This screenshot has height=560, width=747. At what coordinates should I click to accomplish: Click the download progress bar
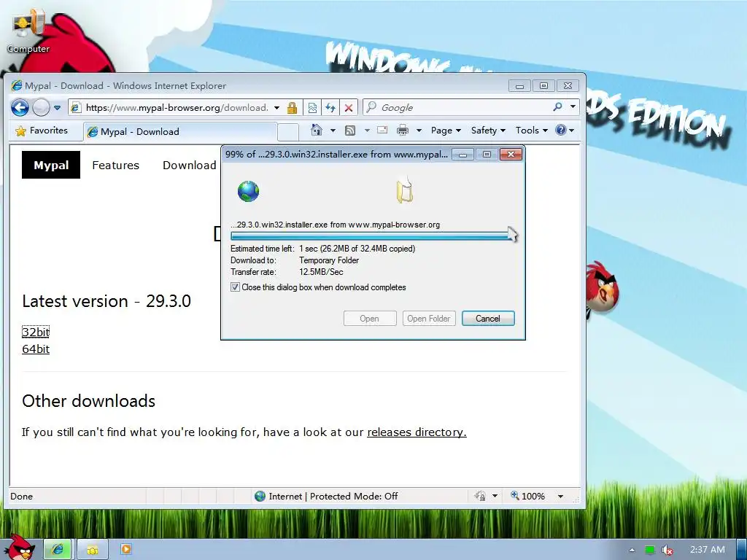pyautogui.click(x=373, y=236)
